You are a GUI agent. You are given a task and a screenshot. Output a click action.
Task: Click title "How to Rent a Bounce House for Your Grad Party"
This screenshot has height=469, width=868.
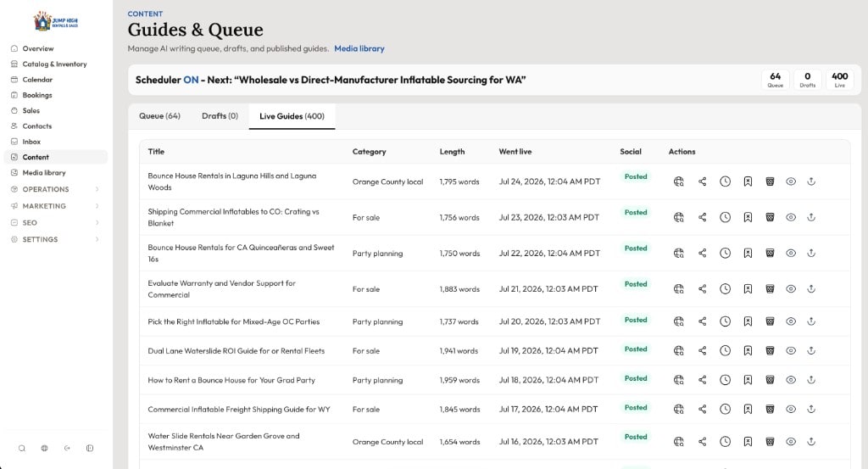tap(231, 381)
